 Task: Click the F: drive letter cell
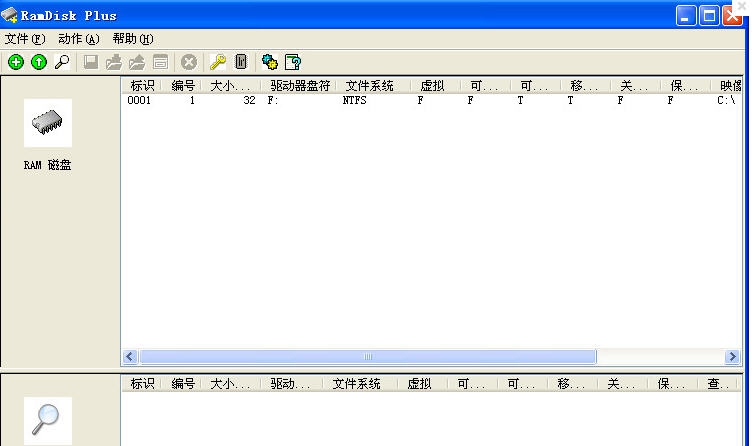click(273, 100)
